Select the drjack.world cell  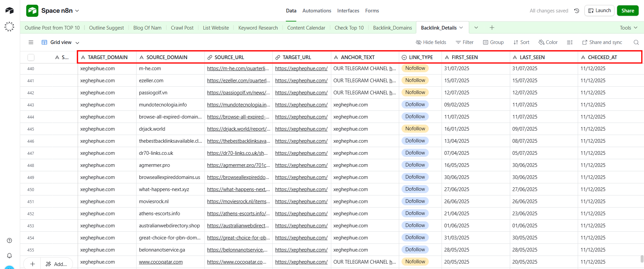171,129
